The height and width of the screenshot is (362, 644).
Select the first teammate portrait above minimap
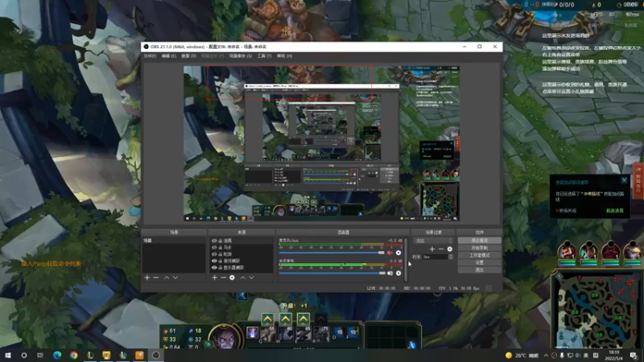coord(567,250)
